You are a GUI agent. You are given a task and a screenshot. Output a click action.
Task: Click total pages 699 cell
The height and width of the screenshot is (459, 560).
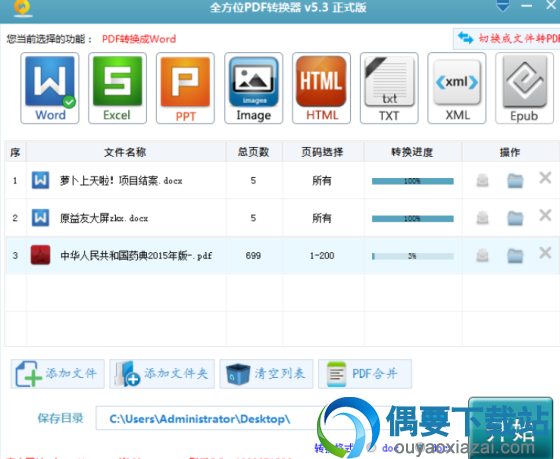click(253, 255)
